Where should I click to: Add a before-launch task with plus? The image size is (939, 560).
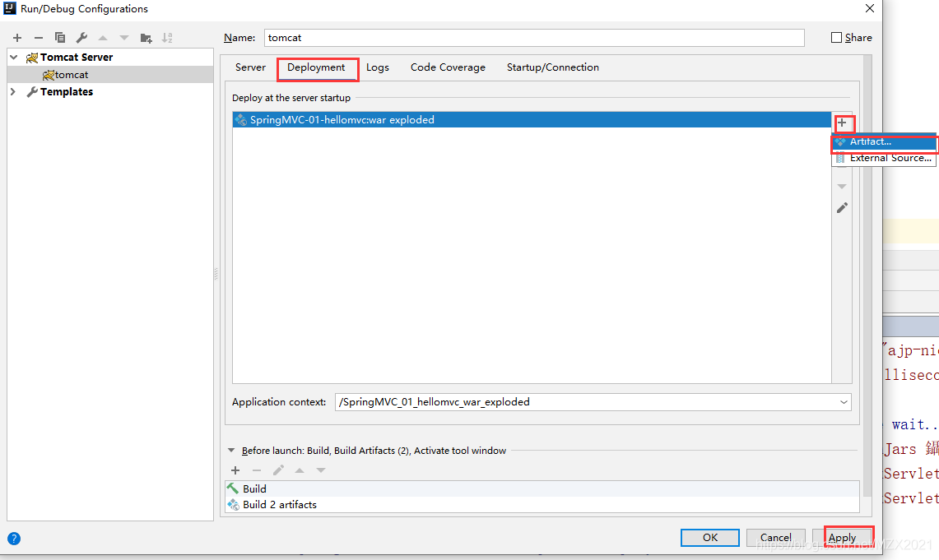click(235, 470)
